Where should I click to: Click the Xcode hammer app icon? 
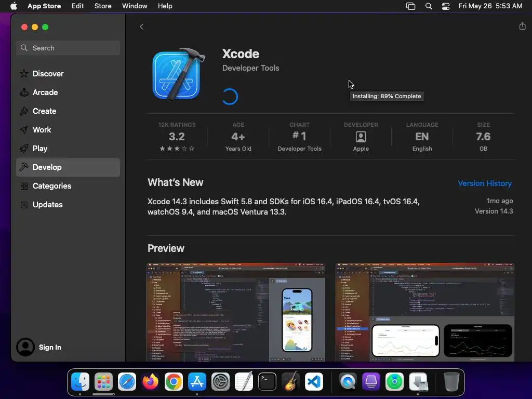click(x=179, y=74)
